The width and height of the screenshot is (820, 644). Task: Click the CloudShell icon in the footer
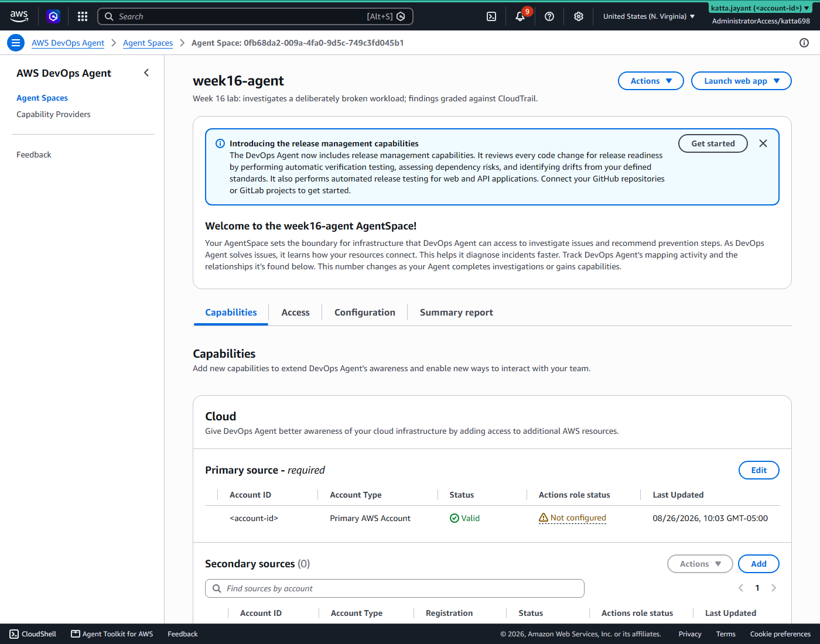pos(14,634)
